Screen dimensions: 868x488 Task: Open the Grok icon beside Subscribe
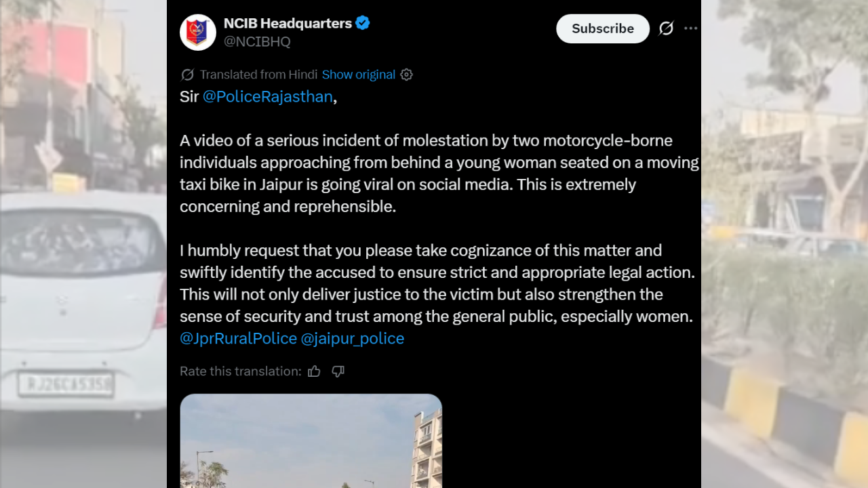pos(666,28)
